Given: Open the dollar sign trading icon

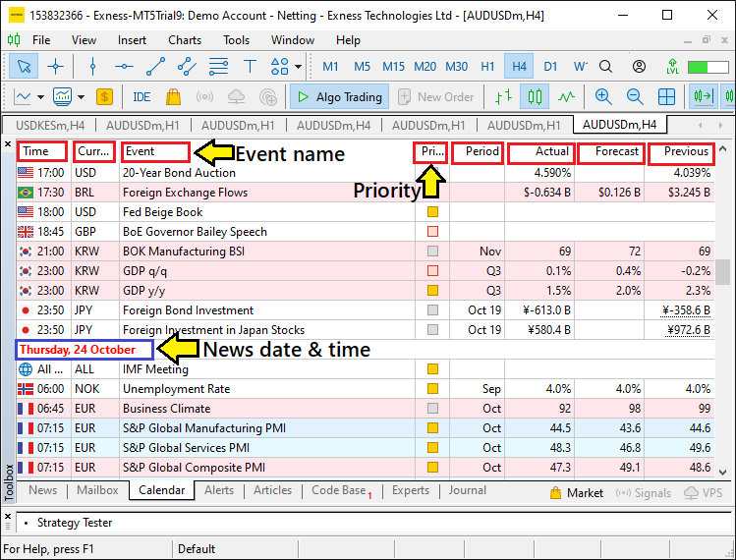Looking at the screenshot, I should pyautogui.click(x=104, y=97).
